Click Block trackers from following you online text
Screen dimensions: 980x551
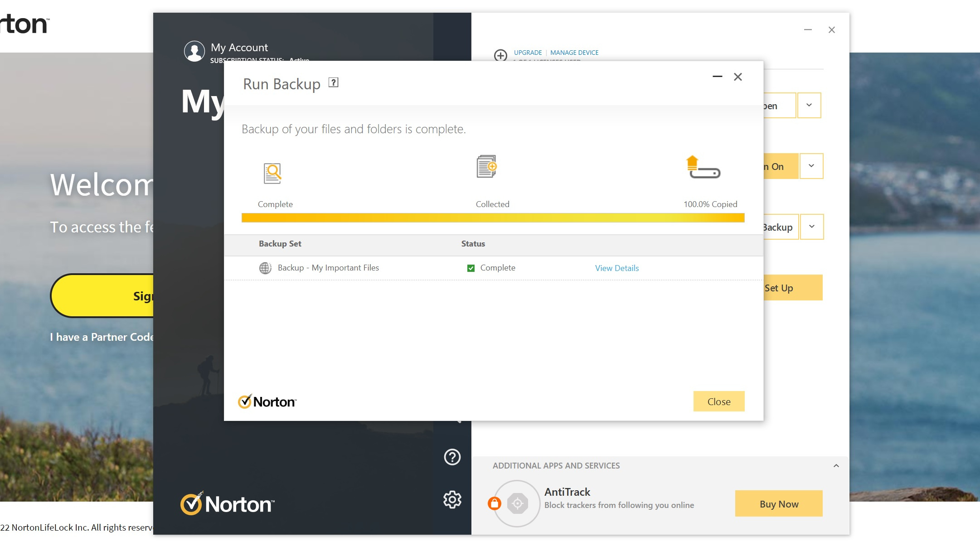coord(619,505)
